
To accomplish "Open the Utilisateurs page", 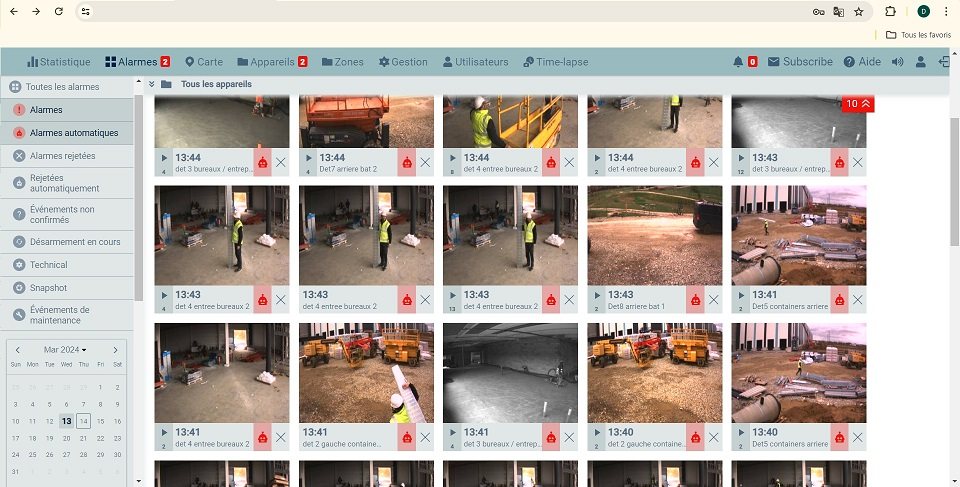I will coord(475,62).
